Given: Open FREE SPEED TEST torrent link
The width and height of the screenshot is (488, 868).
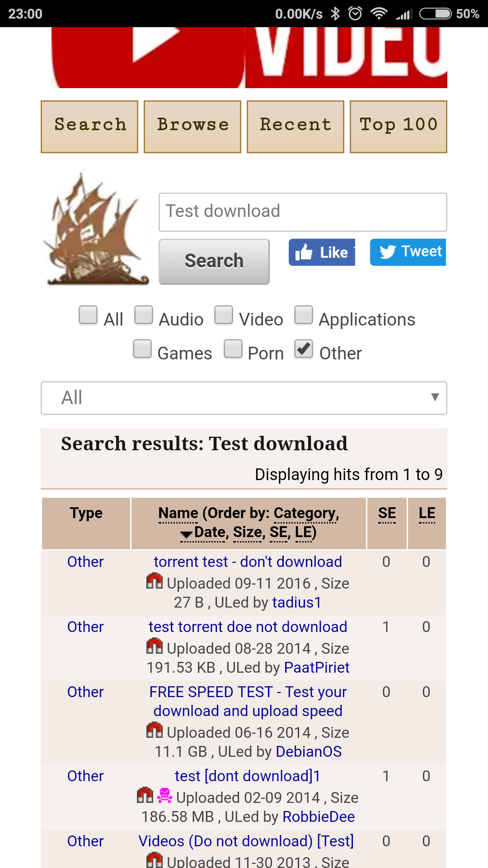Looking at the screenshot, I should [x=248, y=702].
